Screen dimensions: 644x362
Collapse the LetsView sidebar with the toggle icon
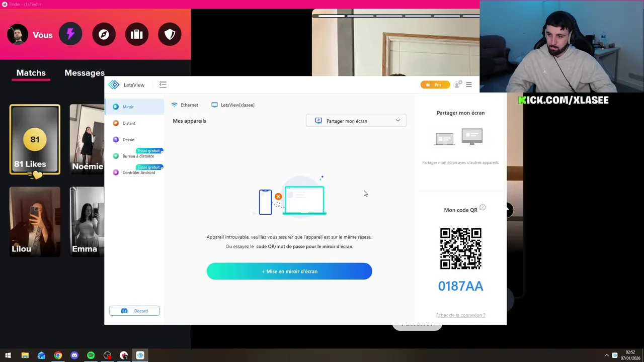pos(163,84)
